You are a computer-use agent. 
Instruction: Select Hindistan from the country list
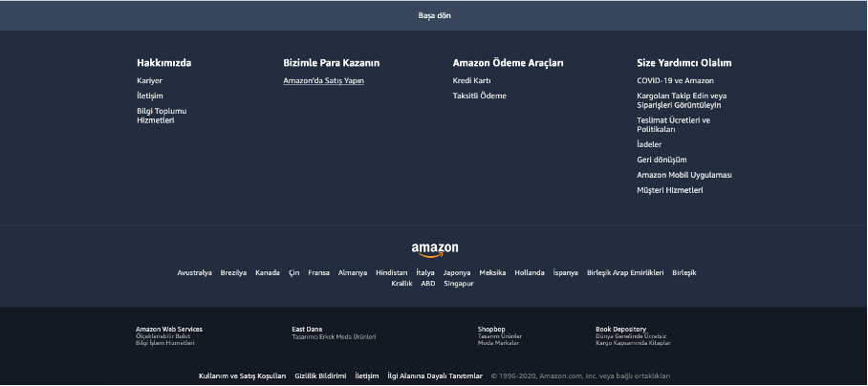click(392, 272)
